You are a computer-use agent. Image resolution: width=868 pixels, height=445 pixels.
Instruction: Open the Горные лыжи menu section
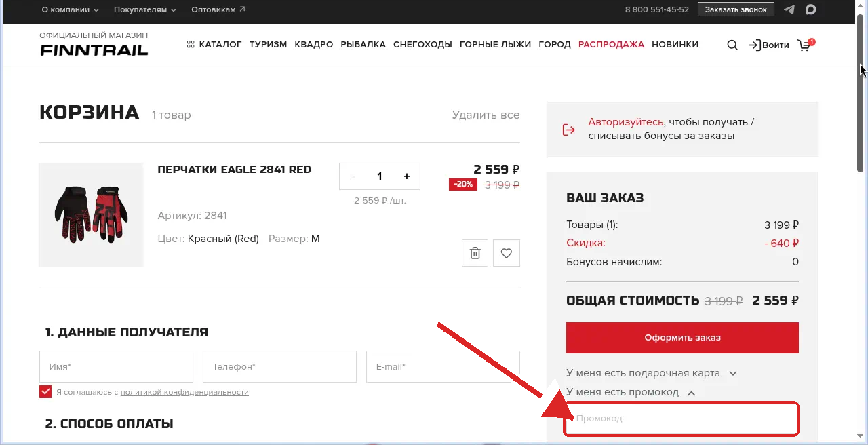[x=496, y=45]
